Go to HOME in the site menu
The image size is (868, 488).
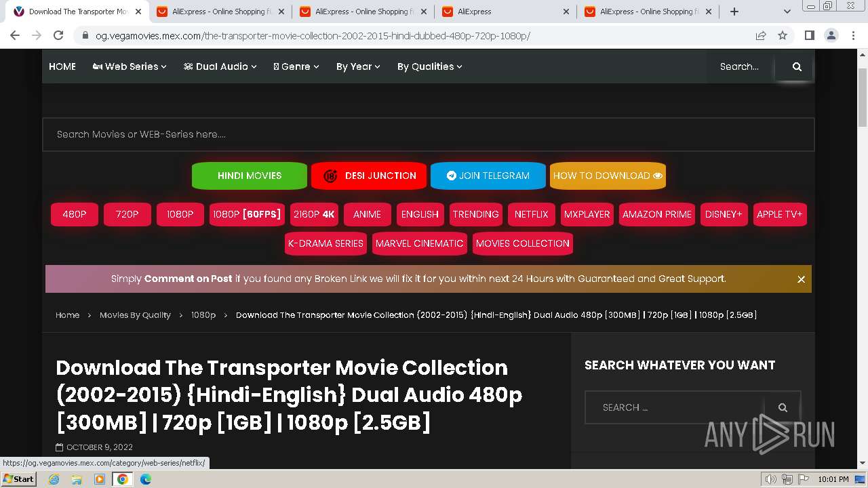point(62,66)
